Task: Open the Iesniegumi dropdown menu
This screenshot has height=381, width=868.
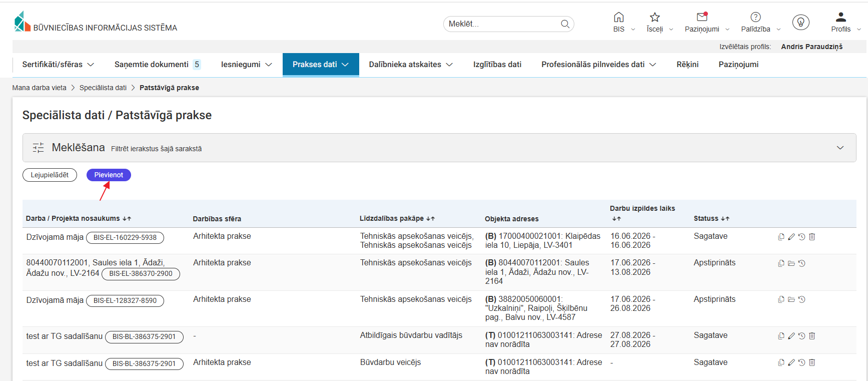Action: click(x=247, y=65)
